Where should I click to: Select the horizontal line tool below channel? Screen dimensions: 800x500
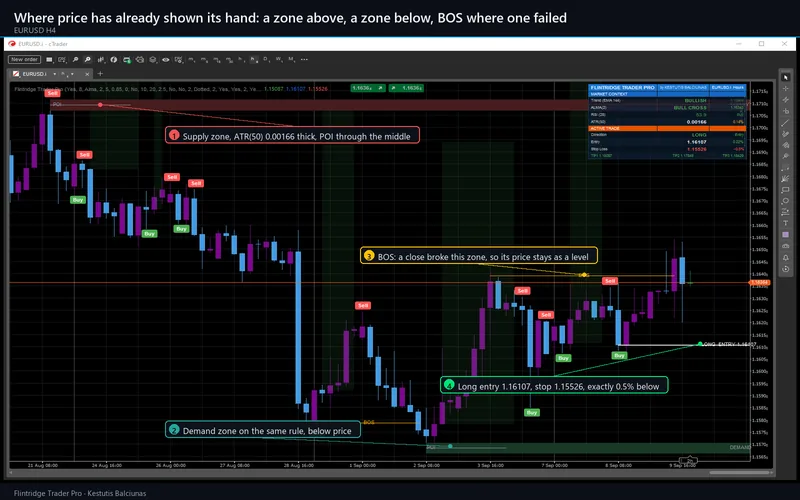[785, 111]
